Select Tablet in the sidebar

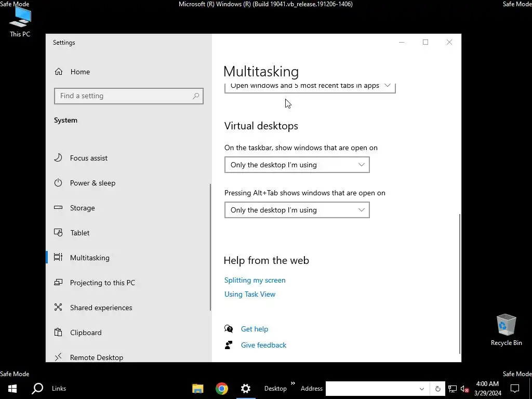[x=129, y=233]
